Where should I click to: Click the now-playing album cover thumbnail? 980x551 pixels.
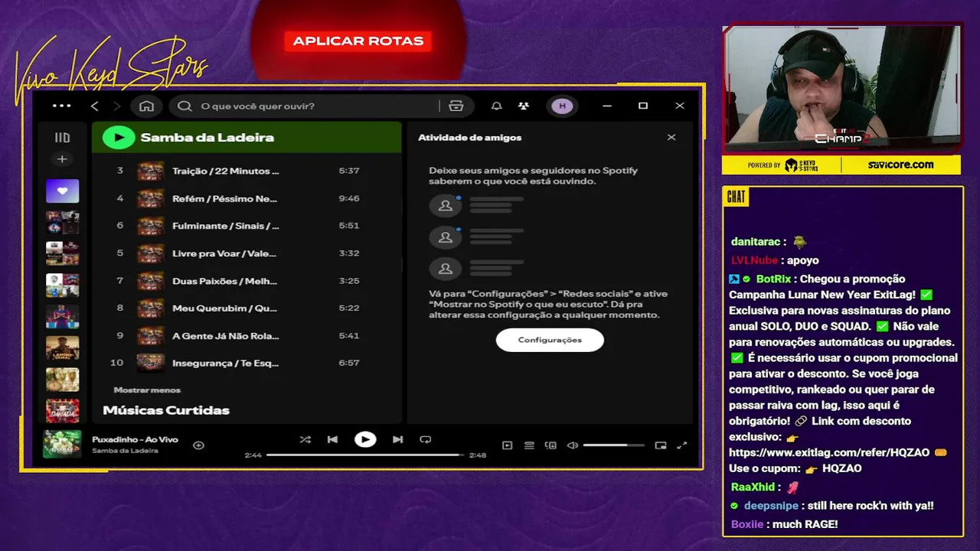click(62, 444)
